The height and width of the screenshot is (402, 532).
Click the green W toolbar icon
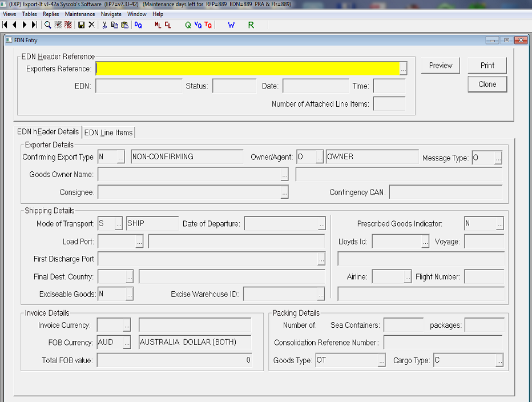point(231,25)
